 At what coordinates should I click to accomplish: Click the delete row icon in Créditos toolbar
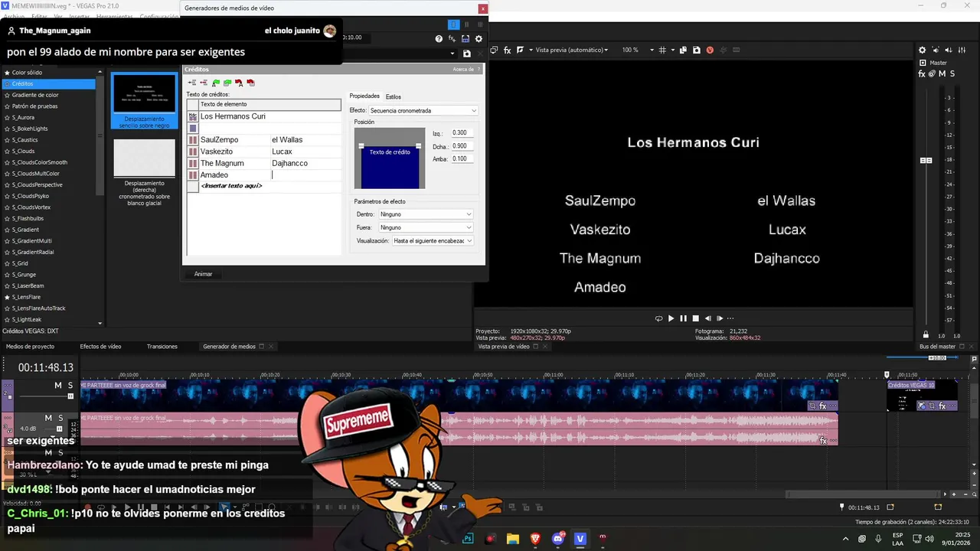pyautogui.click(x=204, y=83)
